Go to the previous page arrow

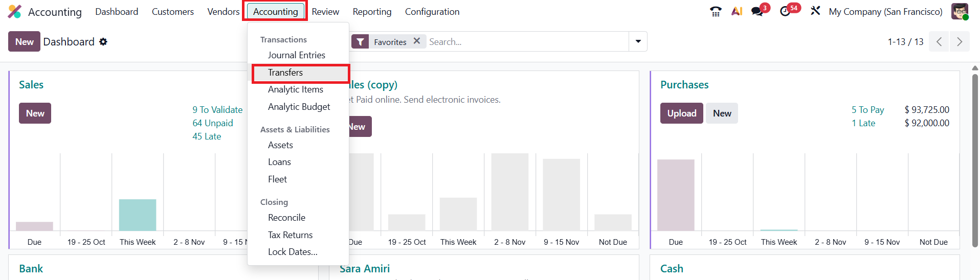pos(939,42)
